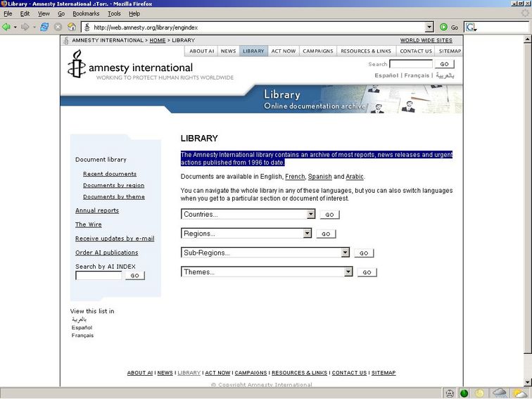Click GO button next to Regions
Screen dimensions: 532x399
pyautogui.click(x=326, y=234)
